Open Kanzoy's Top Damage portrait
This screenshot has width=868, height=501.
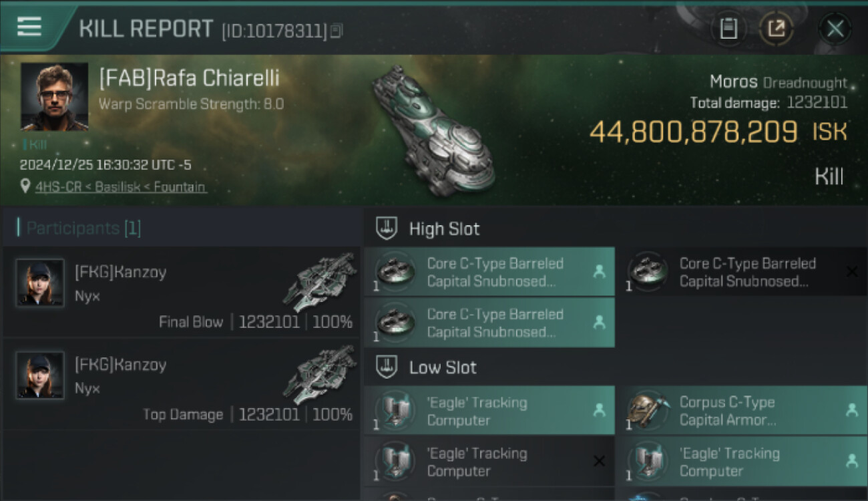[40, 375]
